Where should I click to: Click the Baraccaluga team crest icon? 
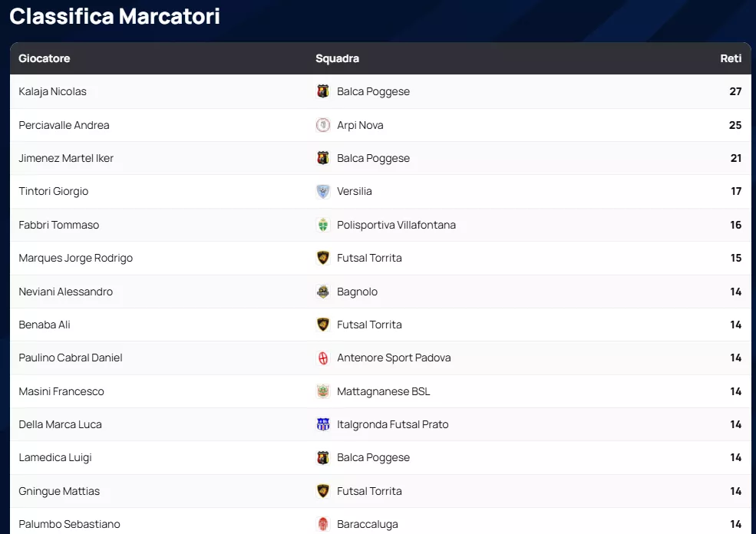[323, 524]
